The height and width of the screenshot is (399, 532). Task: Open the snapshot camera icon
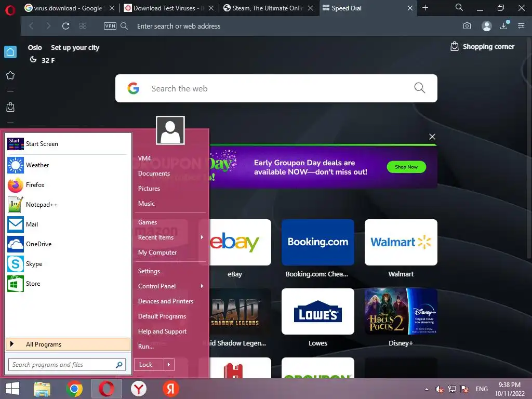pos(467,26)
